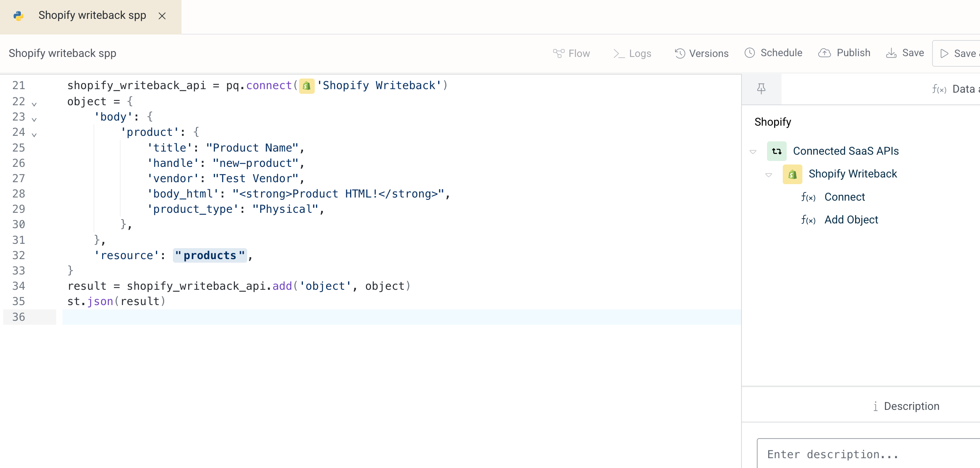This screenshot has width=980, height=468.
Task: Click the pin icon in the side panel
Action: coord(761,89)
